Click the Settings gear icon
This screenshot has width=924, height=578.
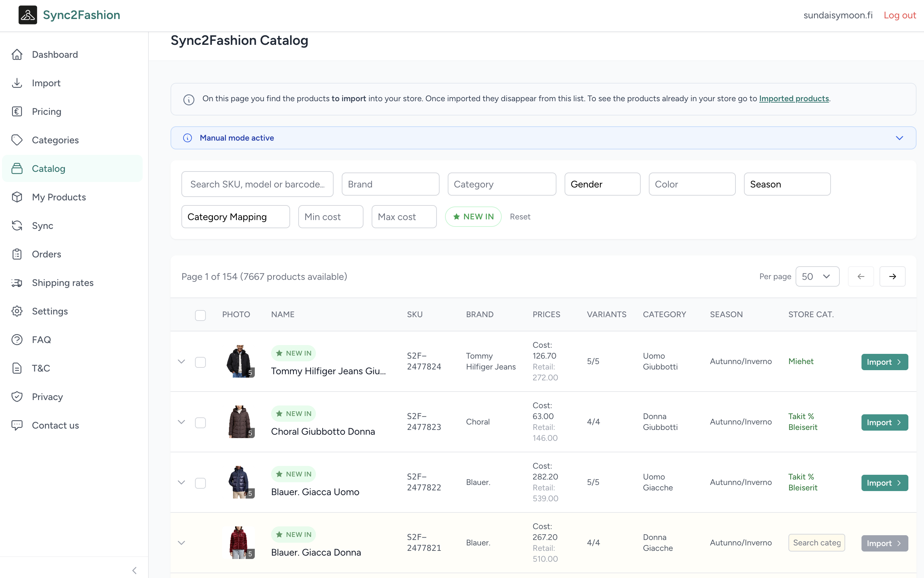click(x=17, y=311)
